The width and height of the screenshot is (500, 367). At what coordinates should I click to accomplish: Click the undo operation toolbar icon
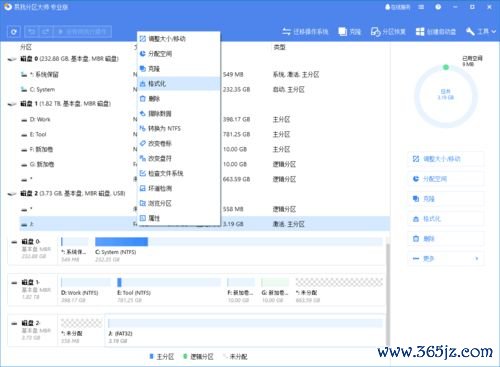coord(32,32)
